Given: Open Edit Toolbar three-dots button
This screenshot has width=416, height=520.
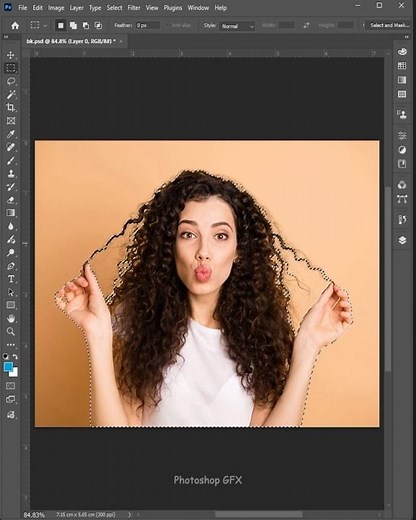Looking at the screenshot, I should pos(11,344).
